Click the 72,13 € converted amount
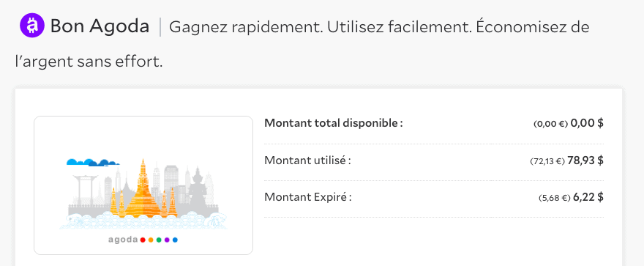The width and height of the screenshot is (644, 266). (x=548, y=161)
